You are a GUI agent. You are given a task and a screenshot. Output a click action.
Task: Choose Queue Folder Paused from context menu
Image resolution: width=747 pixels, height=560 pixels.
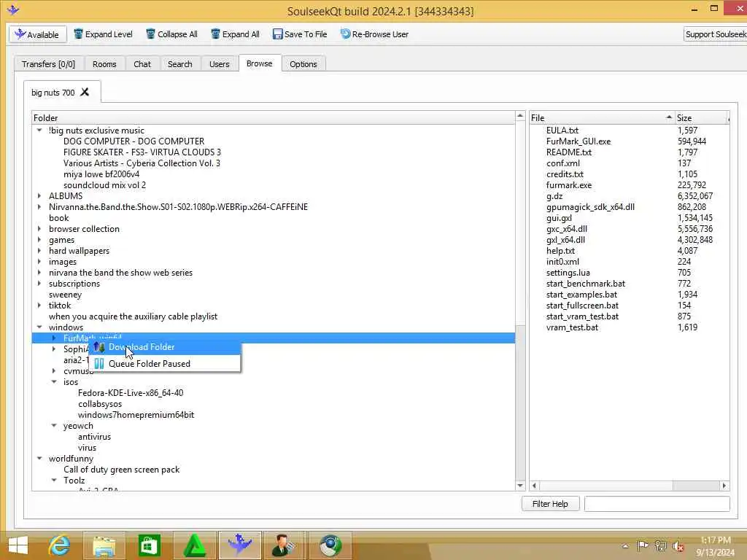pos(165,364)
